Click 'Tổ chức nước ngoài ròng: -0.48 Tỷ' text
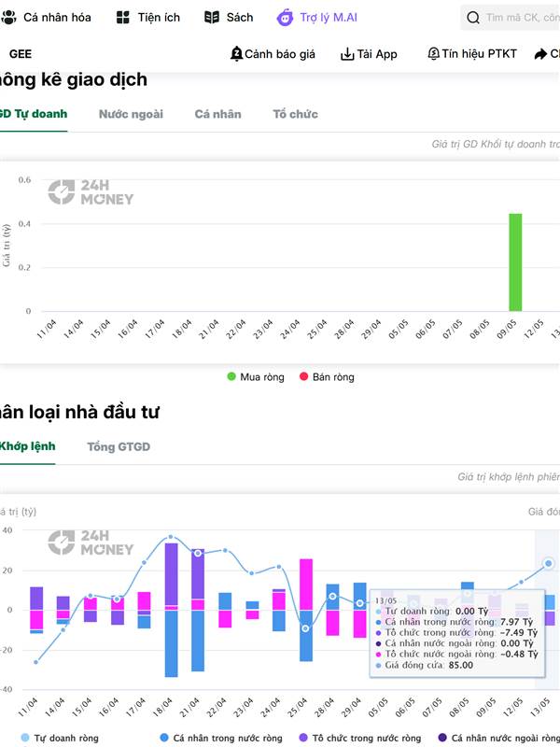The height and width of the screenshot is (747, 560). pos(456,655)
